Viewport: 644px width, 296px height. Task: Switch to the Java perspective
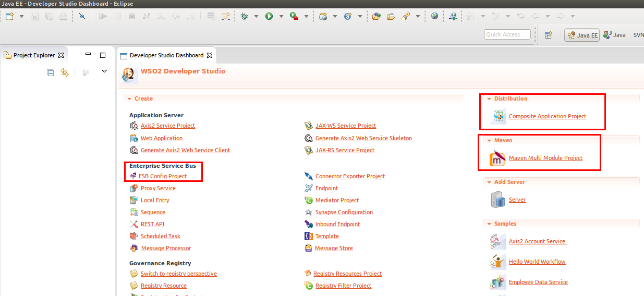click(614, 35)
